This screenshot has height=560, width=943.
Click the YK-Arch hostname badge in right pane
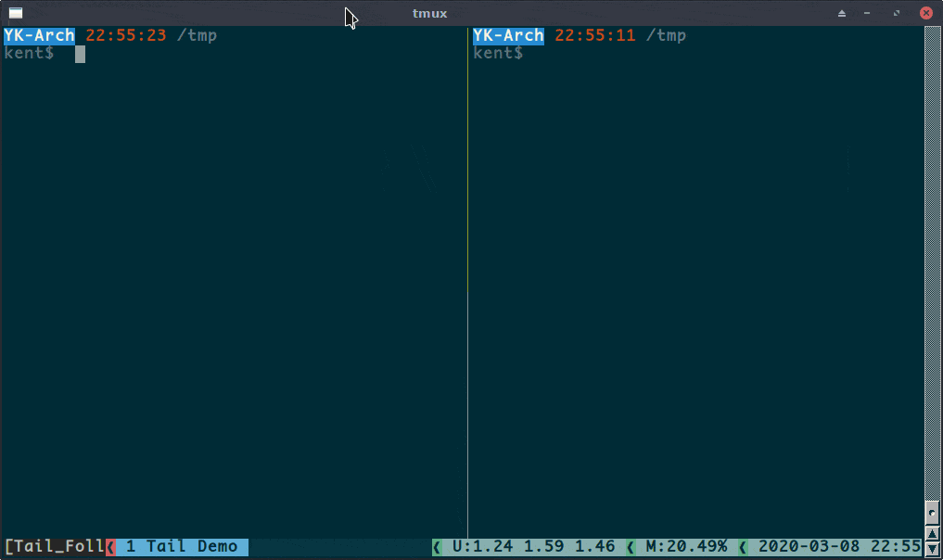click(x=508, y=35)
